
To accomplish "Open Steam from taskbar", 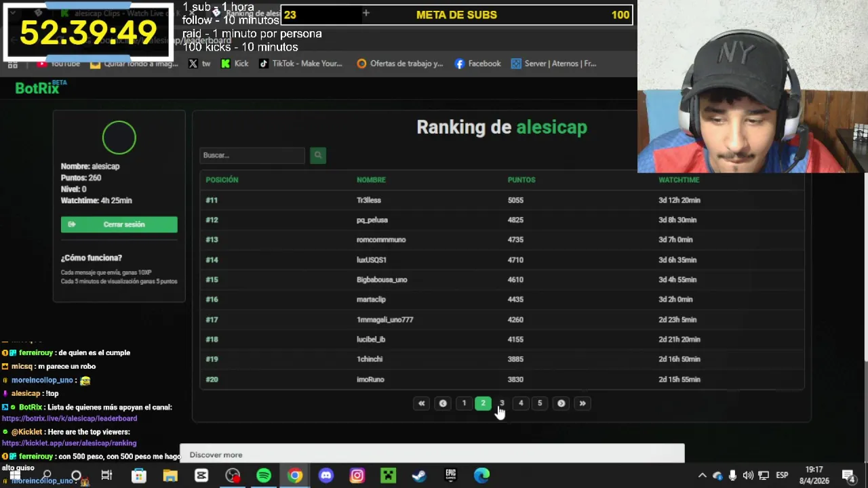I will (x=419, y=475).
